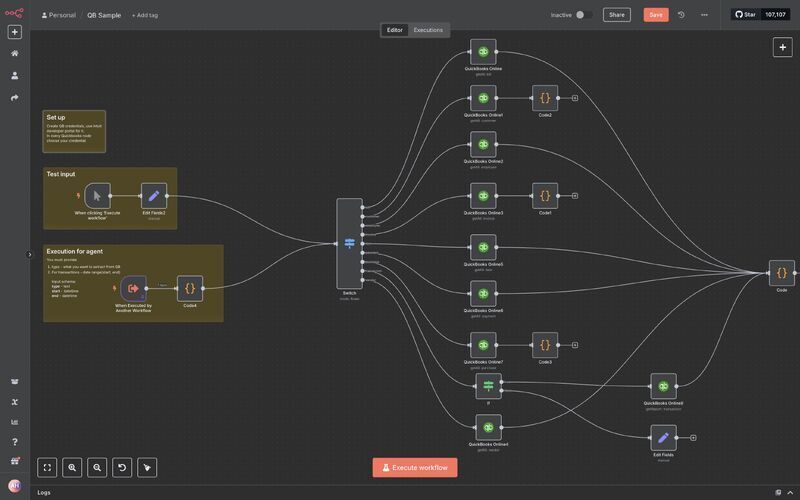Select the 'When clicking Execute workflow' trigger node

[x=97, y=196]
